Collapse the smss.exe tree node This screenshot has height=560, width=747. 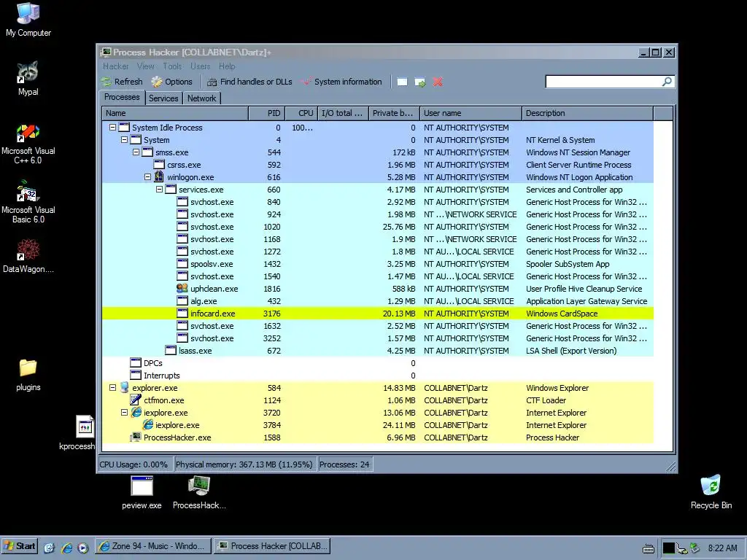click(136, 152)
